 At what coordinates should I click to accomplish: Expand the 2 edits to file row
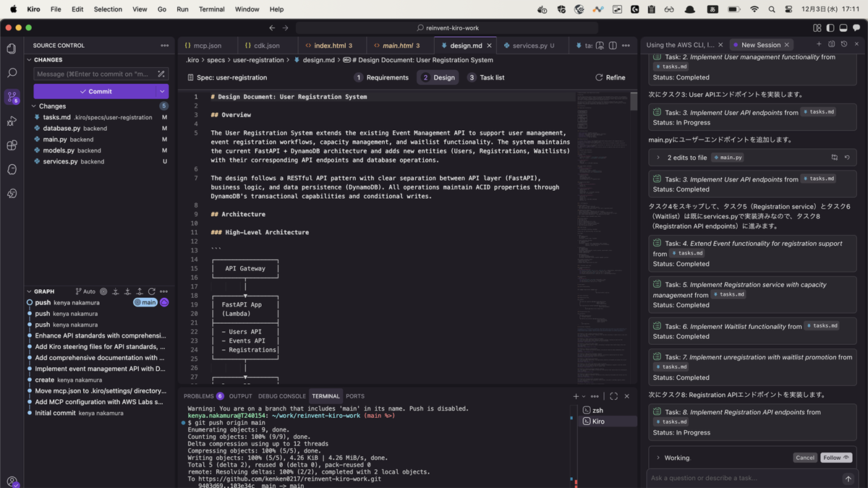658,158
